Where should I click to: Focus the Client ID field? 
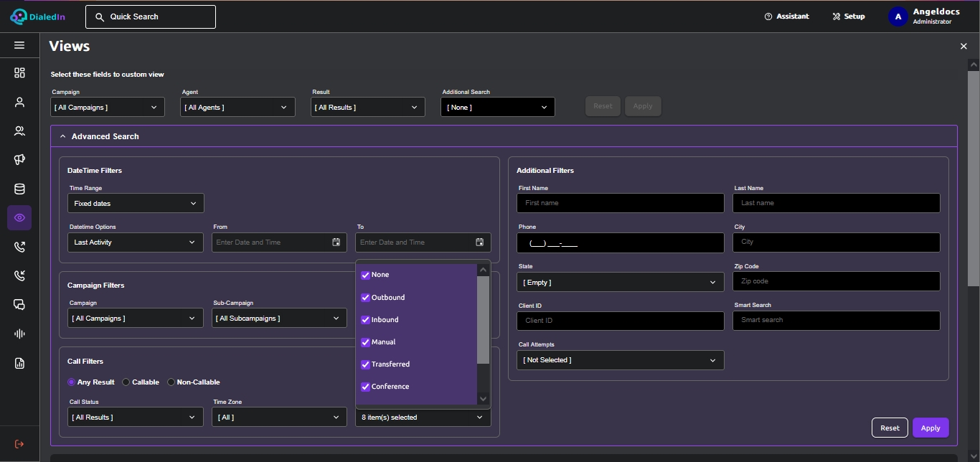(x=621, y=321)
